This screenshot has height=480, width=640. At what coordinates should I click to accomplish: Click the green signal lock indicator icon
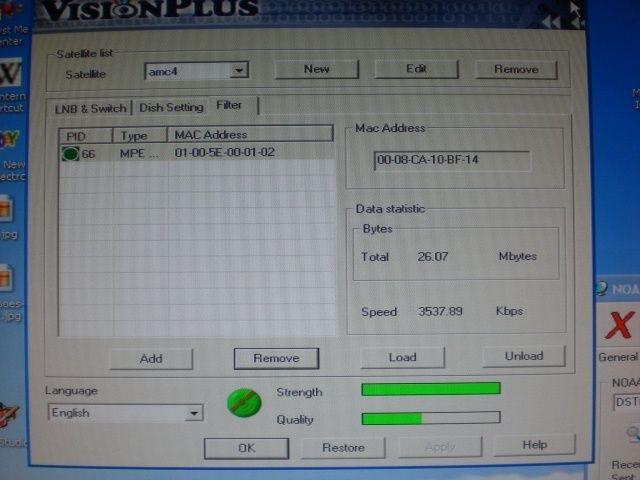244,403
